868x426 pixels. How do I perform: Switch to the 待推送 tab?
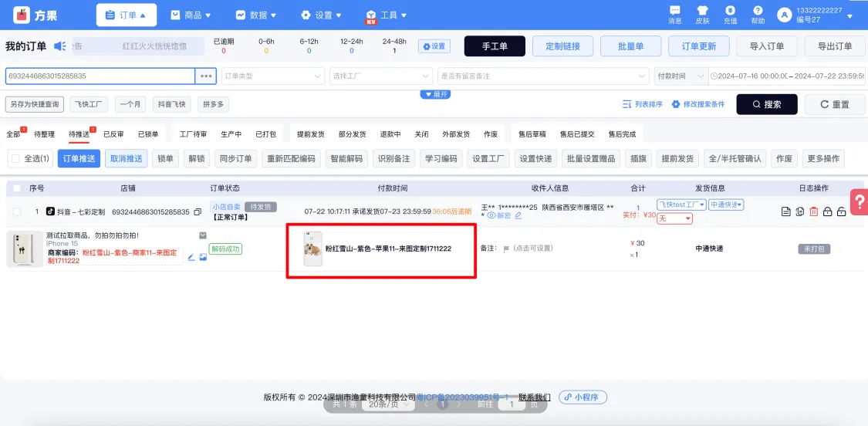(x=79, y=134)
